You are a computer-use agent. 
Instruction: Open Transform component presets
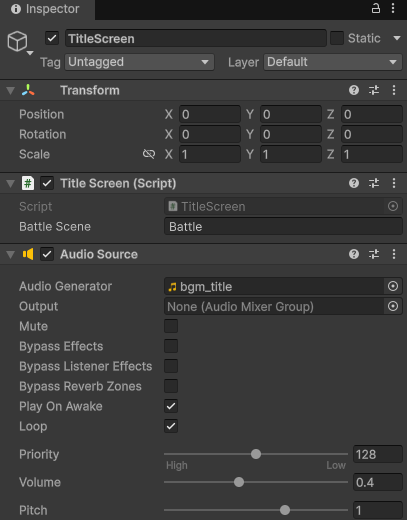374,90
